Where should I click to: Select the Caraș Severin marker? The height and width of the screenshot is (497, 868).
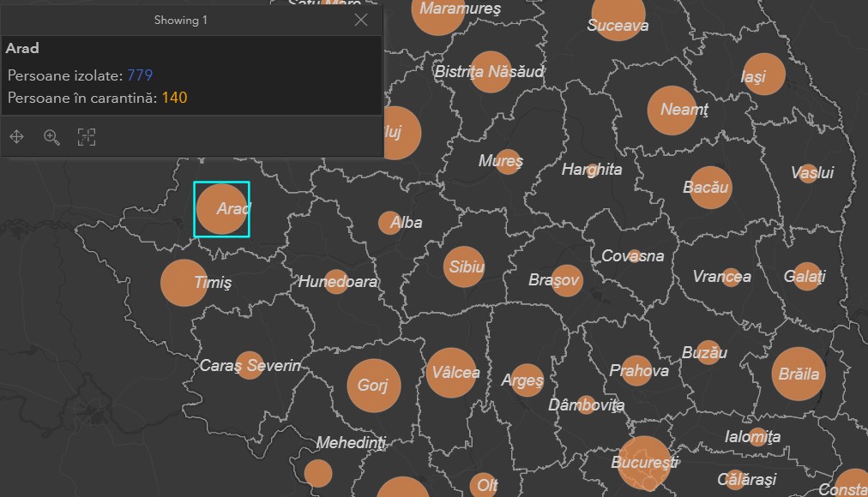pyautogui.click(x=250, y=366)
